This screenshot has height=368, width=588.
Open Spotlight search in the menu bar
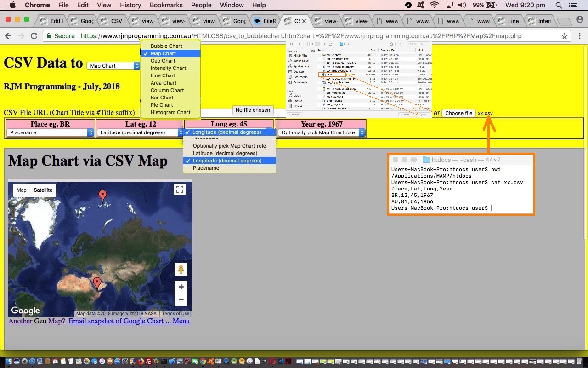[x=559, y=5]
